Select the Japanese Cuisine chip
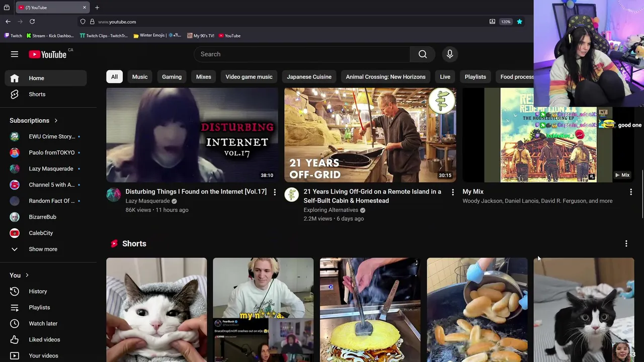This screenshot has width=644, height=362. click(309, 77)
